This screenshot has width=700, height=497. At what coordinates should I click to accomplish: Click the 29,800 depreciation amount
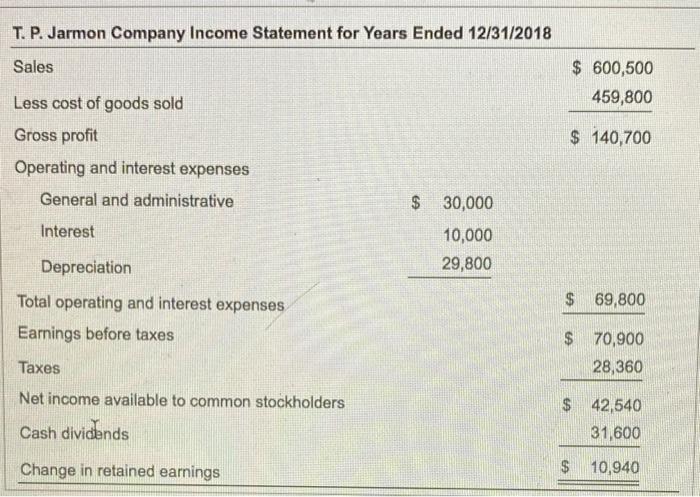[467, 264]
